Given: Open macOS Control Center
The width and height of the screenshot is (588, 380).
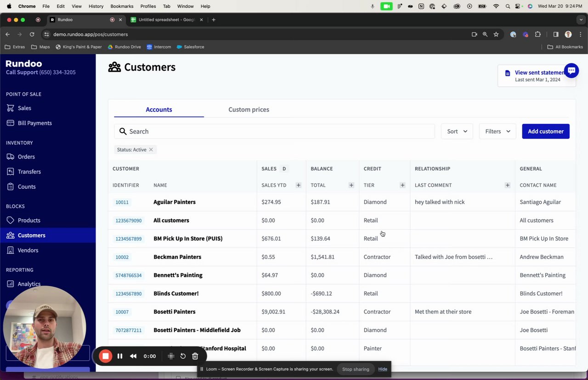Looking at the screenshot, I should [x=518, y=6].
